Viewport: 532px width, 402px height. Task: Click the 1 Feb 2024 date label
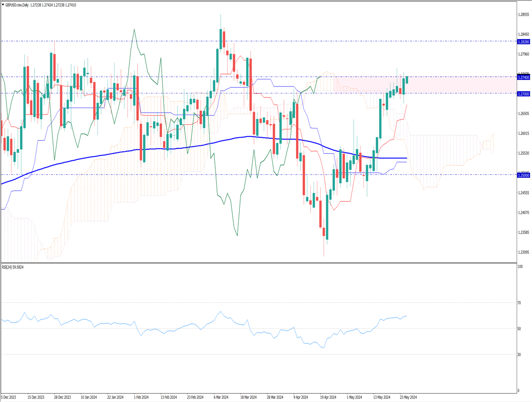[141, 397]
